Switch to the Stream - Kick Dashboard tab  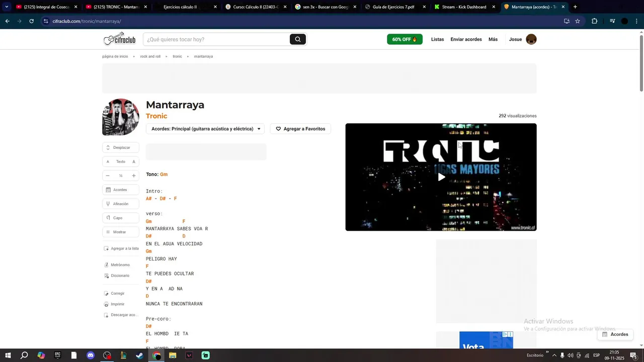point(464,7)
